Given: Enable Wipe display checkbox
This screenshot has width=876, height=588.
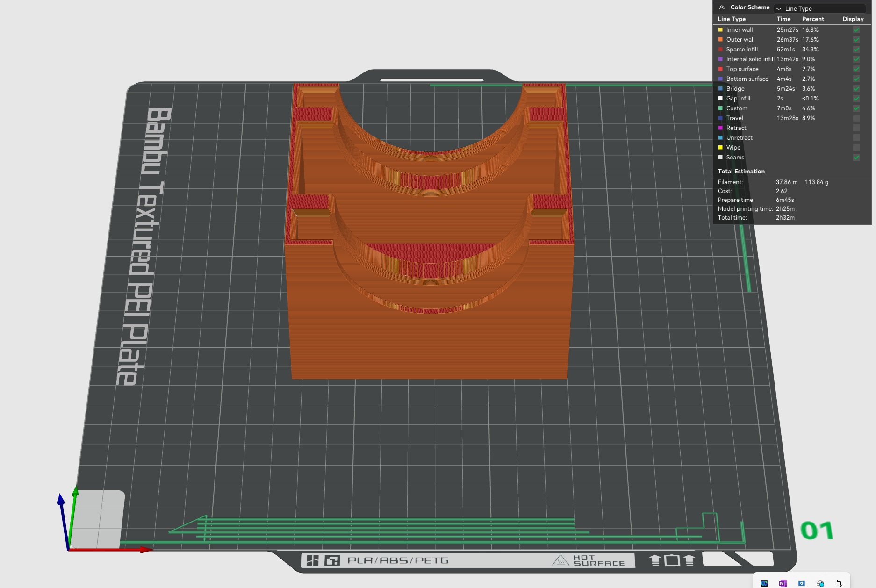Looking at the screenshot, I should tap(856, 148).
